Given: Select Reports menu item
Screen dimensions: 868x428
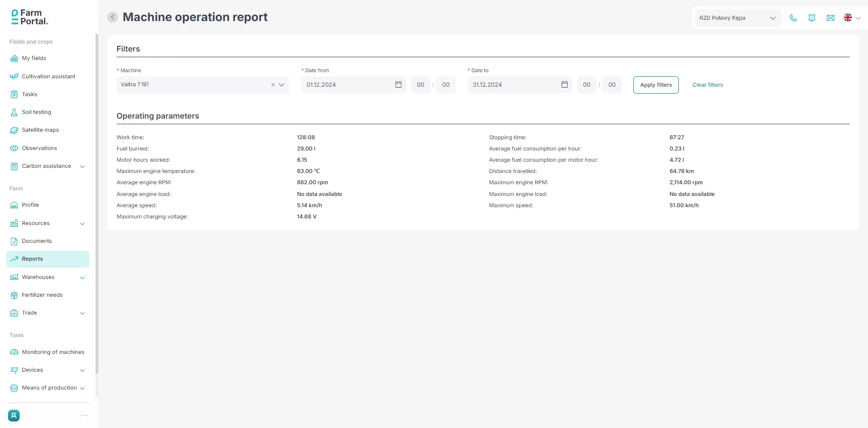Looking at the screenshot, I should coord(48,259).
